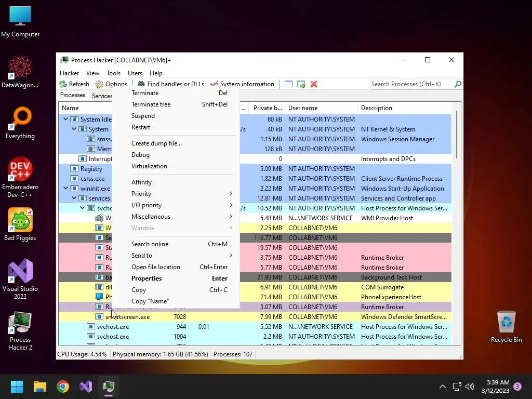Open the taskbar clock showing 3:39 AM

pos(495,387)
